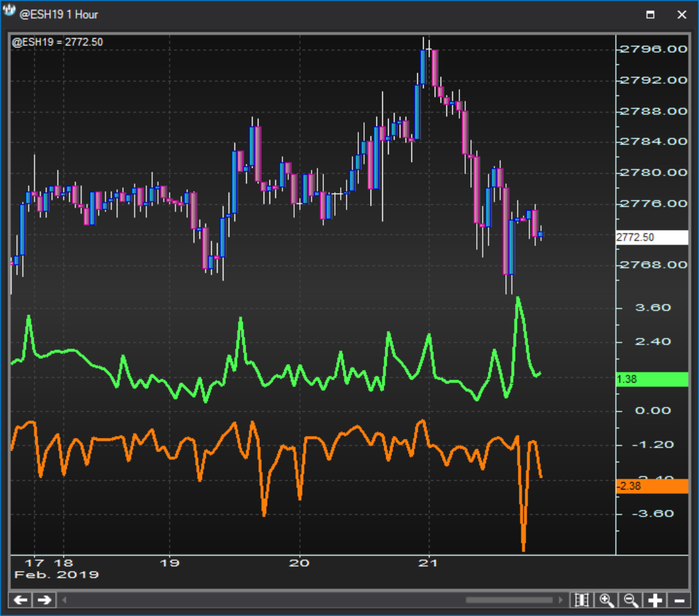The height and width of the screenshot is (616, 699).
Task: Click the orange -2.38 indicator value tag
Action: 652,486
